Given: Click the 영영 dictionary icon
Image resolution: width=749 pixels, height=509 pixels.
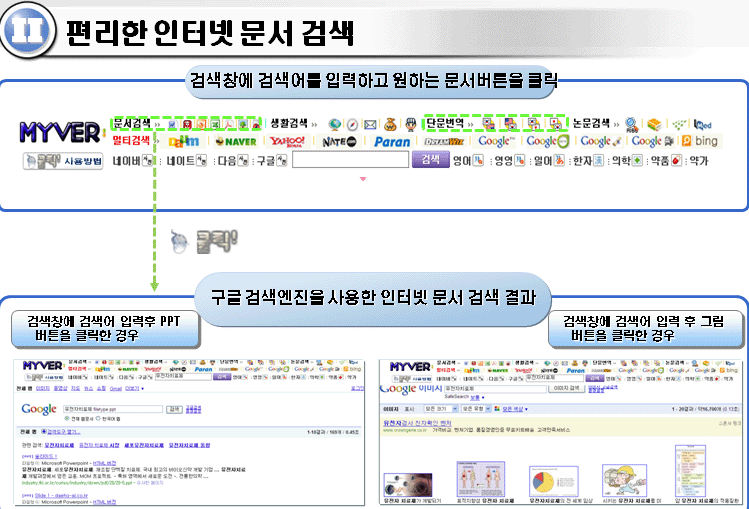Looking at the screenshot, I should [x=519, y=160].
